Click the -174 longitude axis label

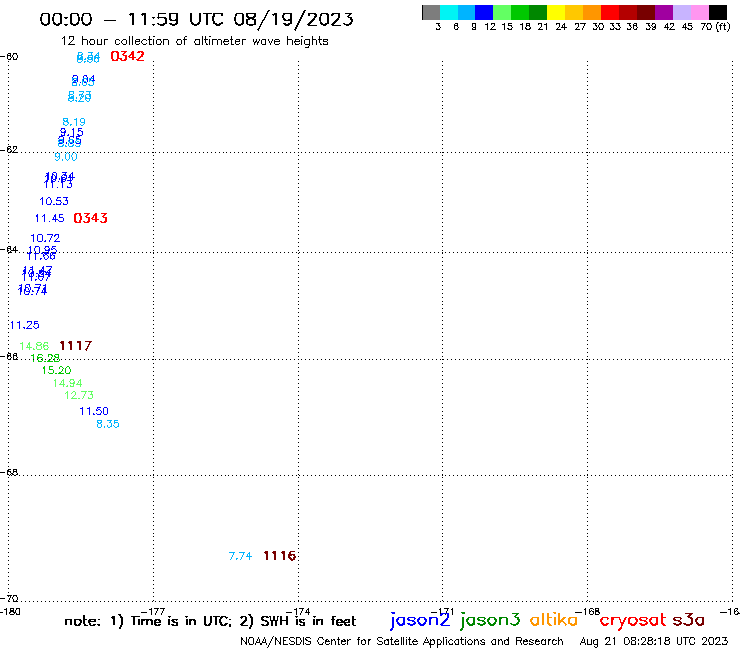click(298, 612)
